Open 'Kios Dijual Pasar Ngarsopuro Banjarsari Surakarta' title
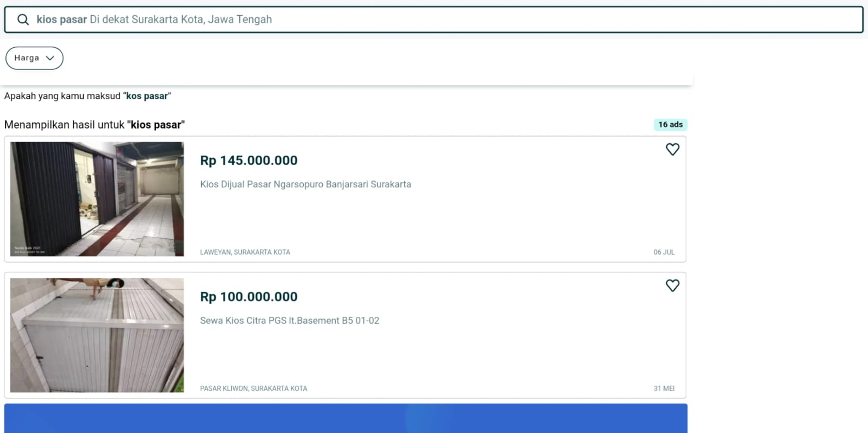Viewport: 868px width, 433px height. click(305, 184)
